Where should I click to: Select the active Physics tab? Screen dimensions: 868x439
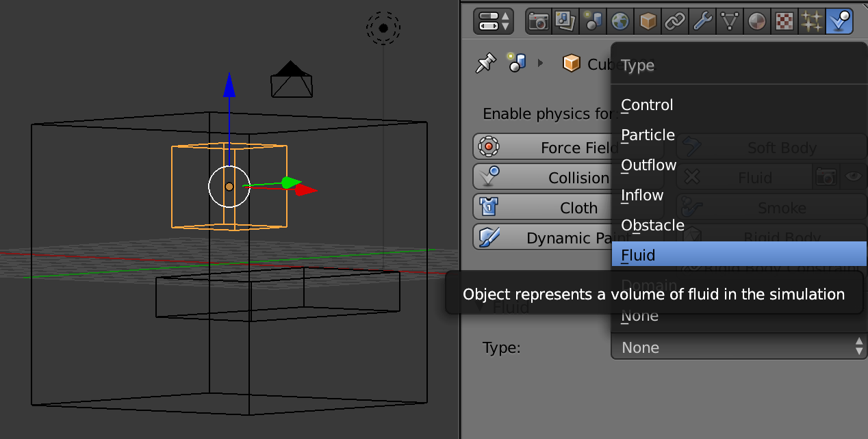[x=839, y=21]
